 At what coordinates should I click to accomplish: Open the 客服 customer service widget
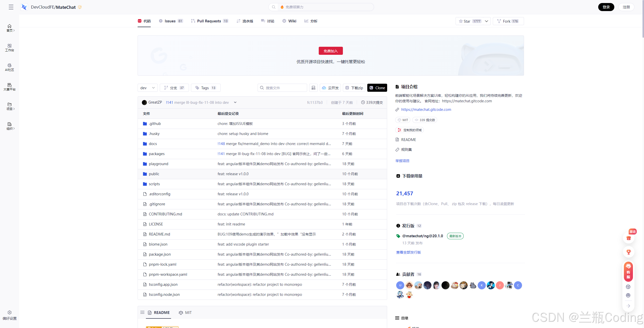628,271
